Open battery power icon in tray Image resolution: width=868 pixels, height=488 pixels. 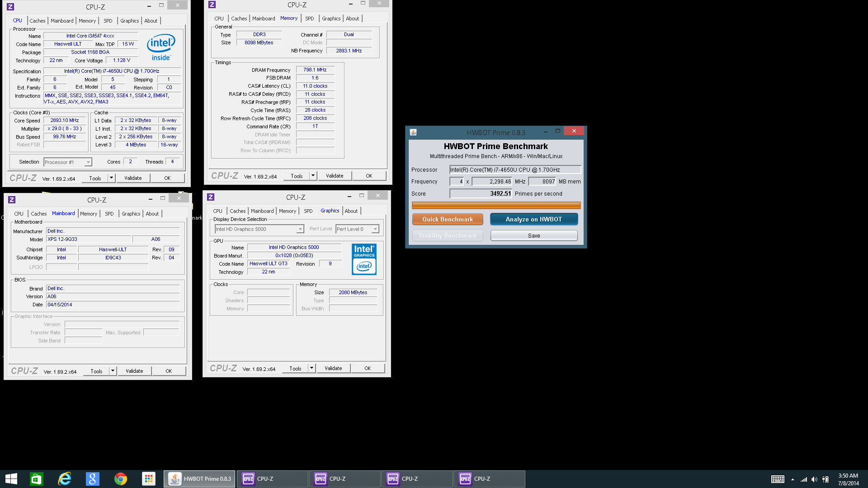point(826,479)
